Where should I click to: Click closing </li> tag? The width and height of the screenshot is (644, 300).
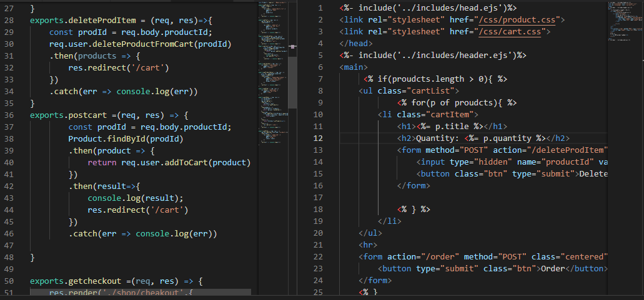(x=390, y=221)
